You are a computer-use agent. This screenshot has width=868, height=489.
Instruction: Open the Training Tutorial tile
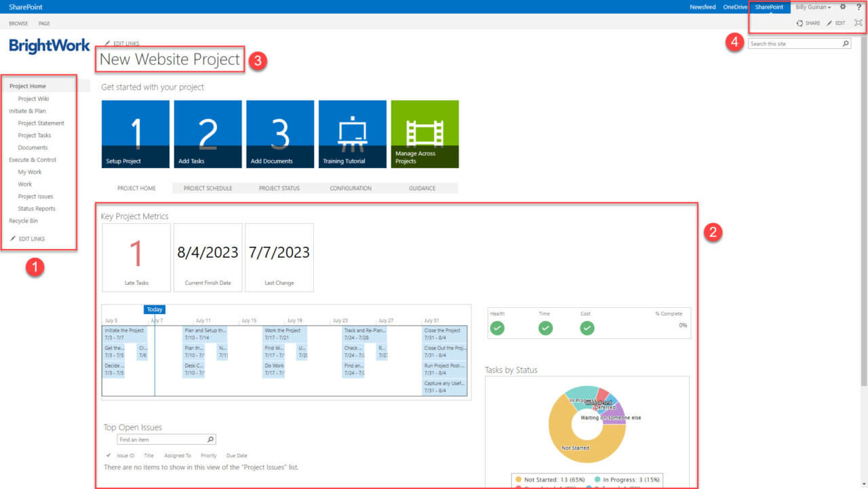352,134
